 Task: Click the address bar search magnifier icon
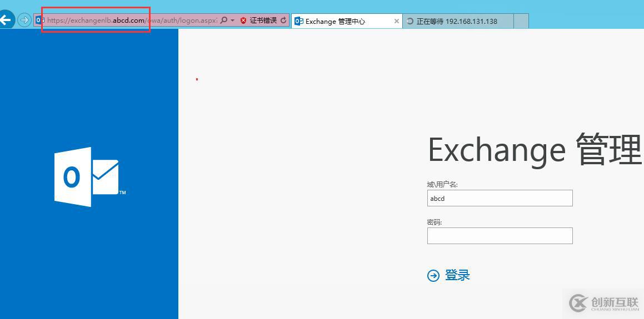pos(224,20)
